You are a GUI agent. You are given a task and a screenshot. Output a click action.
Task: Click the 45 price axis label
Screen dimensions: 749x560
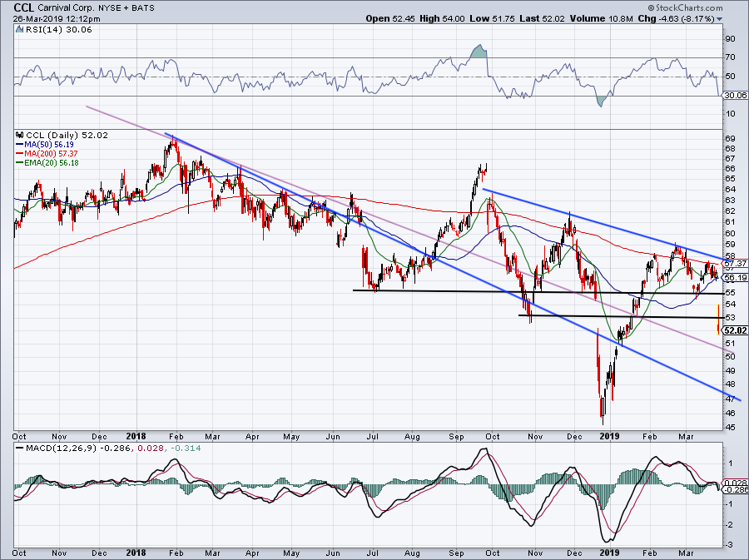730,428
